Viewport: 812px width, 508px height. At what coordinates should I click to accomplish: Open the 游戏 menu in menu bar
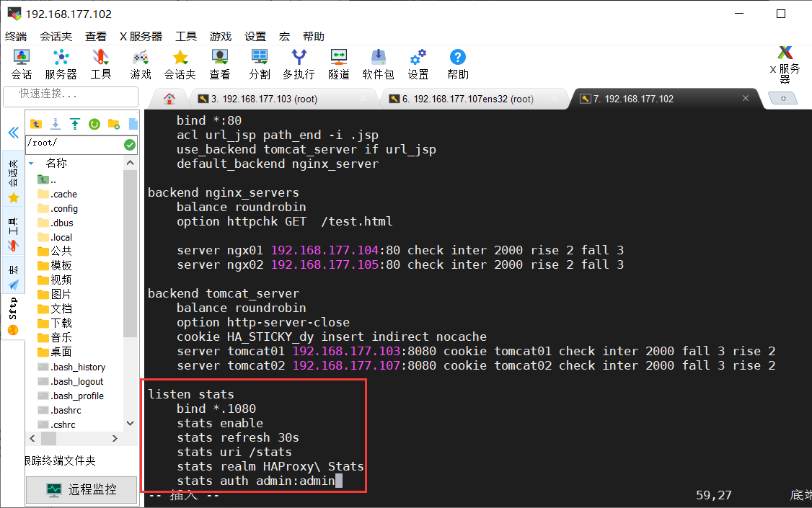point(221,36)
